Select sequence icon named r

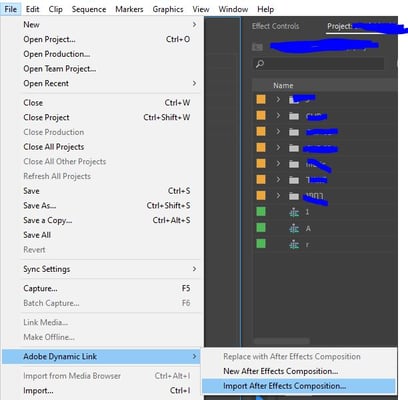coord(294,244)
